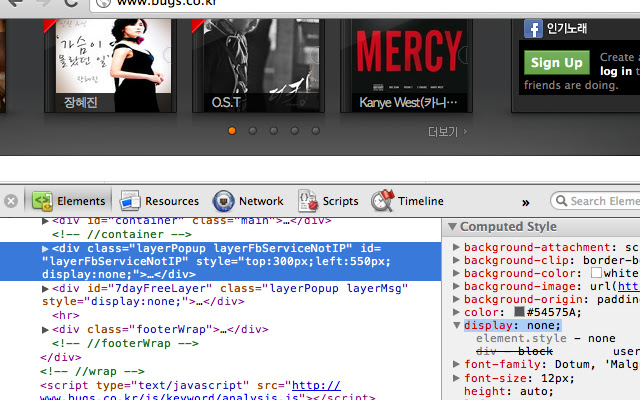Expand the background-color property
Screen dimensions: 640x400
456,273
